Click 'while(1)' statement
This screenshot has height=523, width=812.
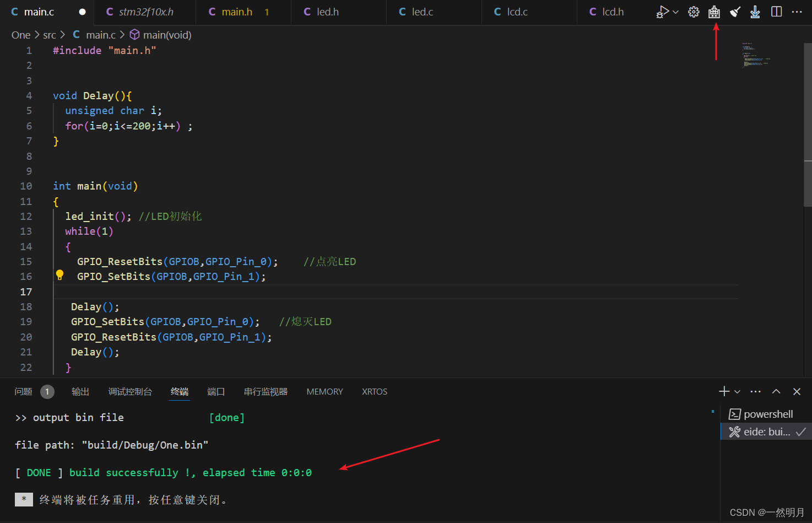coord(89,231)
